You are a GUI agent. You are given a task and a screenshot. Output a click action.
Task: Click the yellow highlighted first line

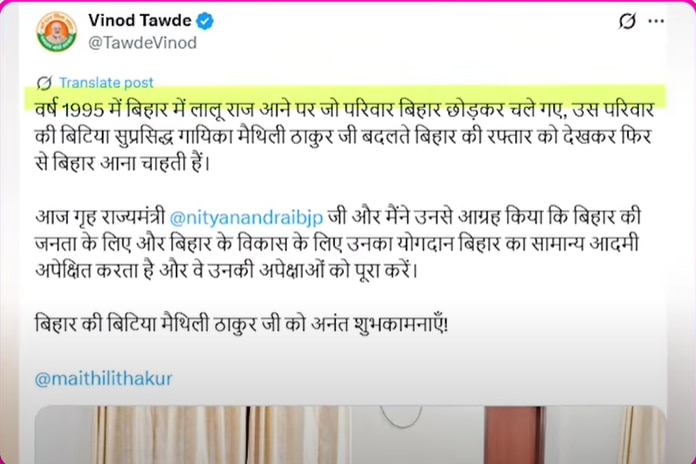pos(344,109)
